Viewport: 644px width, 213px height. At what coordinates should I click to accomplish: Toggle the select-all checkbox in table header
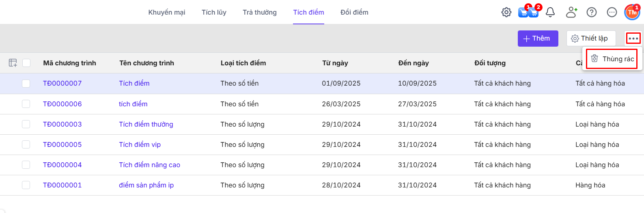pos(26,63)
